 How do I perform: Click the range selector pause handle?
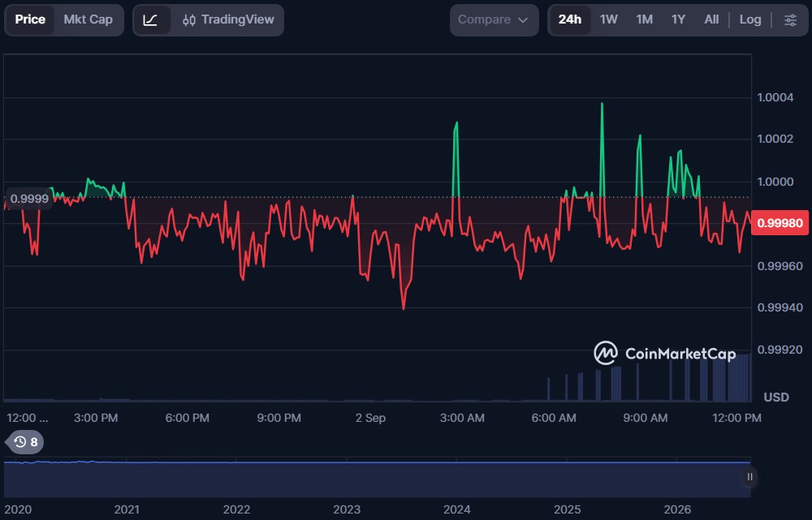tap(749, 476)
